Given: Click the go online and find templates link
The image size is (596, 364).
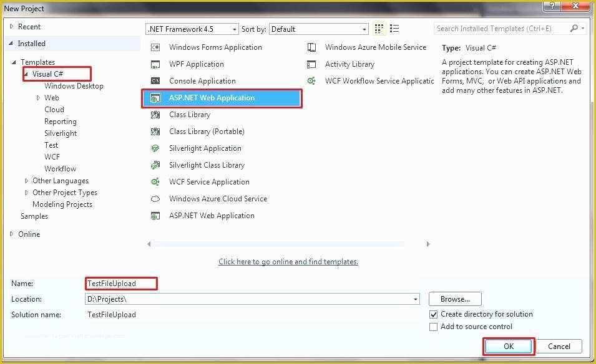Looking at the screenshot, I should (288, 262).
